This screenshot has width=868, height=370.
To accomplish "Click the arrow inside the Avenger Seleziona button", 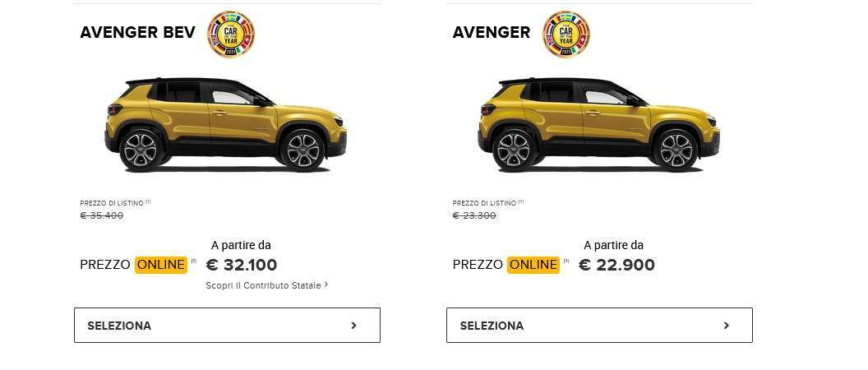I will 727,326.
